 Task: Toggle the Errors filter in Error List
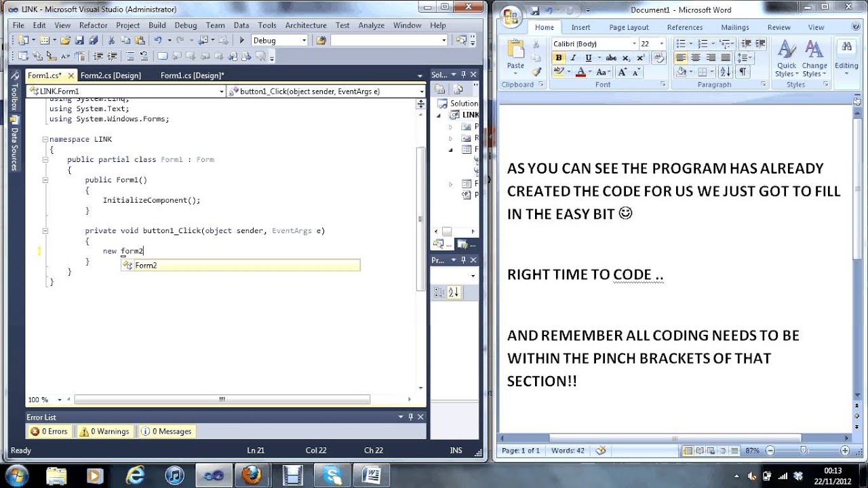point(49,431)
